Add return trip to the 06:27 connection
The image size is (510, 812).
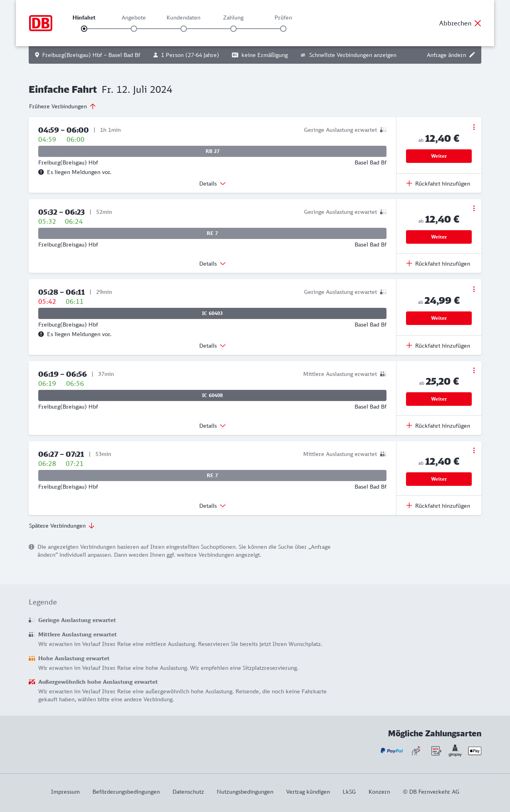tap(438, 506)
